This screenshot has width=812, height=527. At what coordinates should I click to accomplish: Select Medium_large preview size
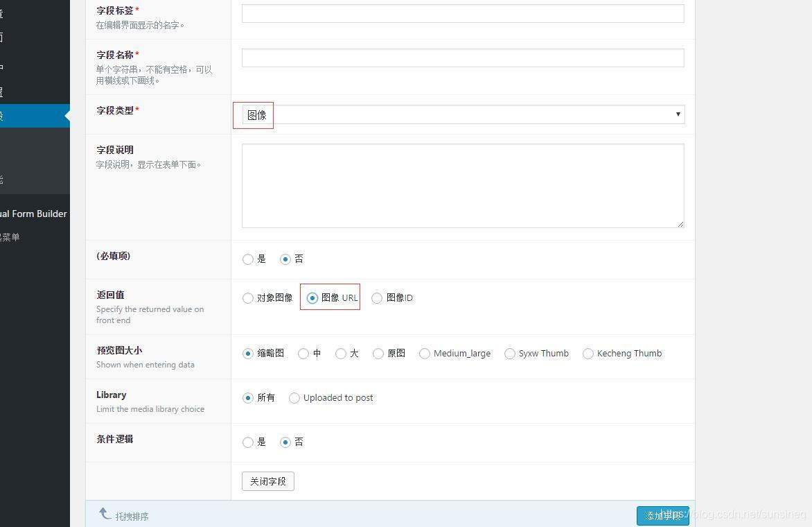tap(424, 353)
